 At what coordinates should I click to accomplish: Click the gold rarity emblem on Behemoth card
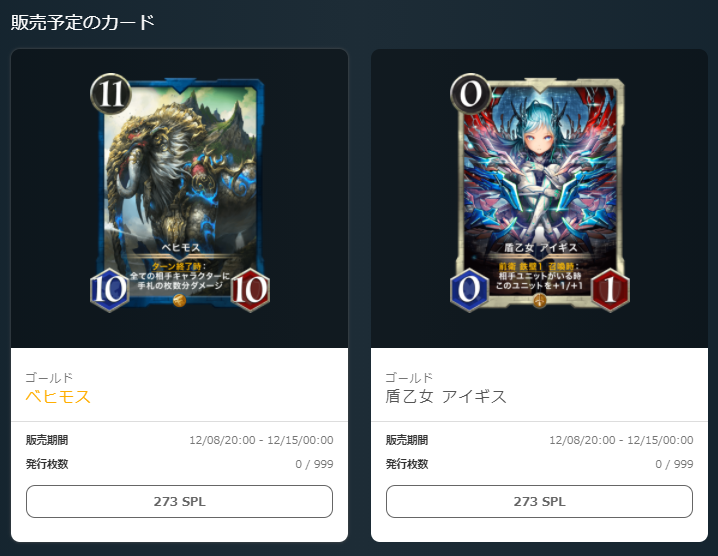(x=180, y=301)
